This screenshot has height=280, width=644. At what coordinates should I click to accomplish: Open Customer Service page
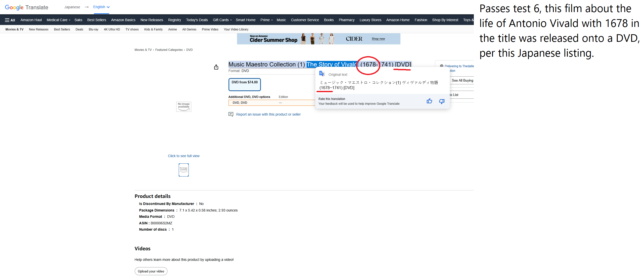tap(305, 20)
